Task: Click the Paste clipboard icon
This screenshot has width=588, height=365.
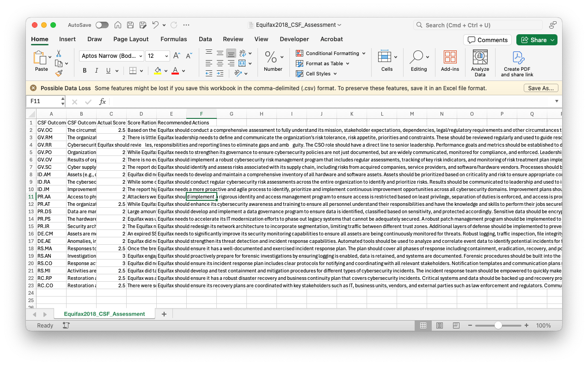Action: coord(40,58)
